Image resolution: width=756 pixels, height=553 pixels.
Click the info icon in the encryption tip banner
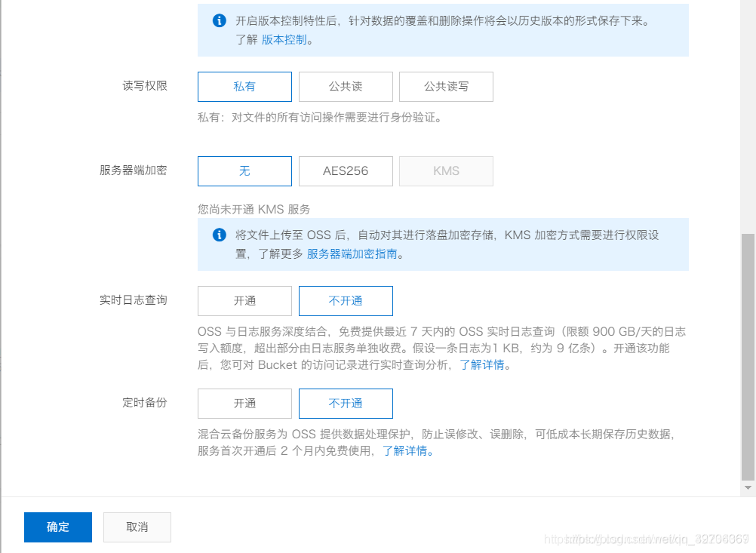pos(219,235)
